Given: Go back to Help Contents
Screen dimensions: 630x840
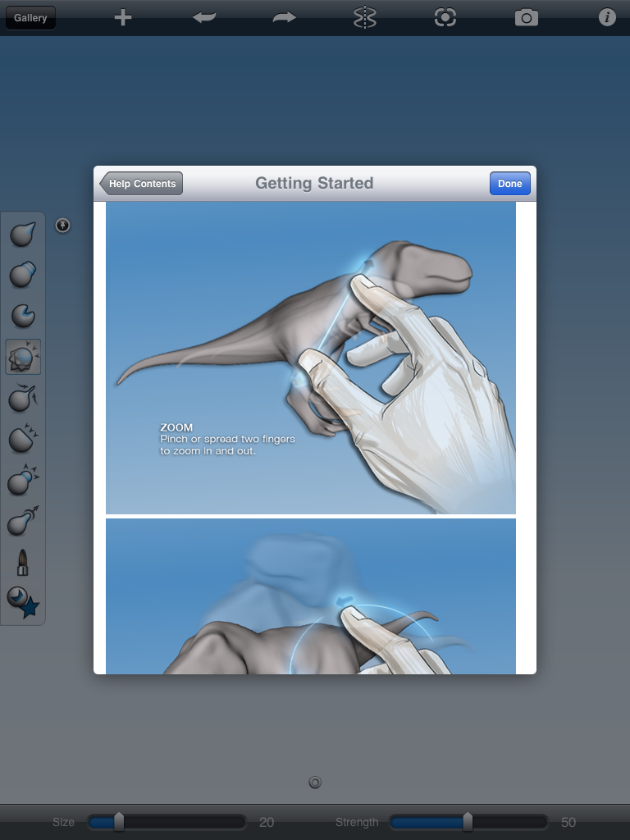Looking at the screenshot, I should coord(141,184).
